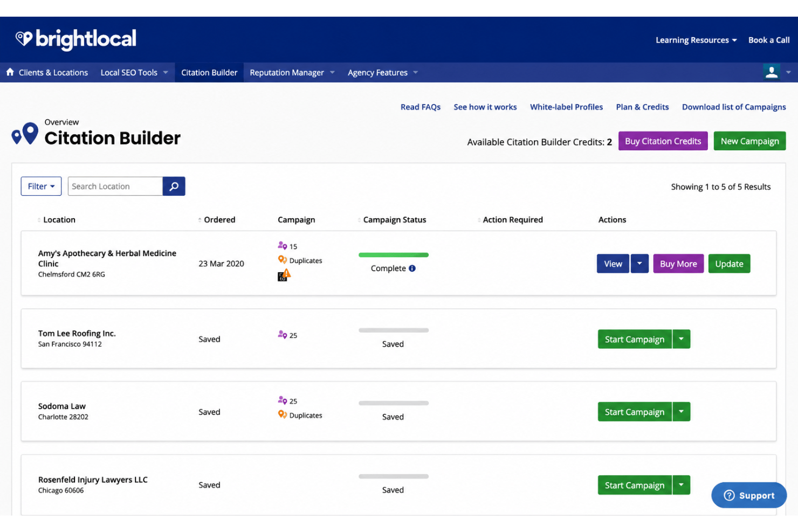Click Book a Call
The image size is (798, 532).
pos(769,40)
